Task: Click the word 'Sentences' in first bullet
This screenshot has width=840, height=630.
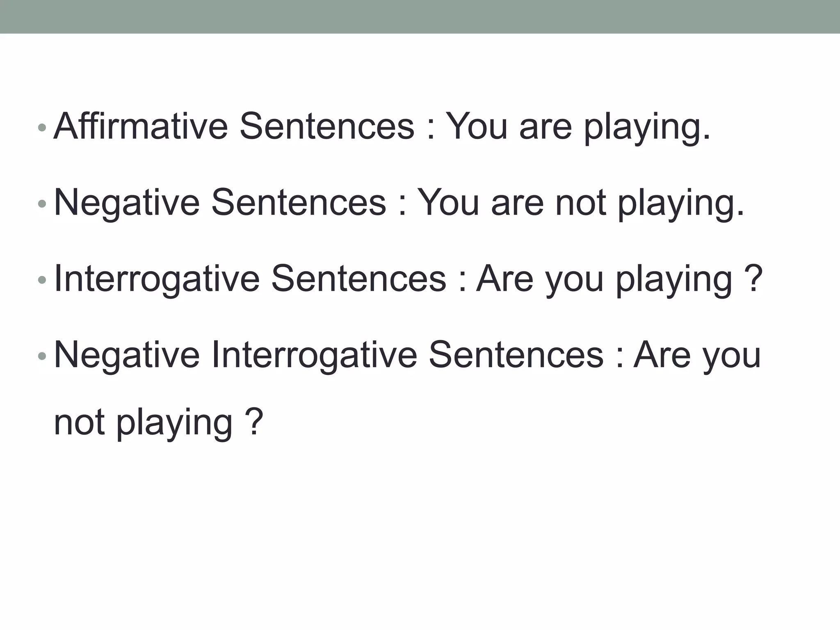Action: tap(327, 126)
